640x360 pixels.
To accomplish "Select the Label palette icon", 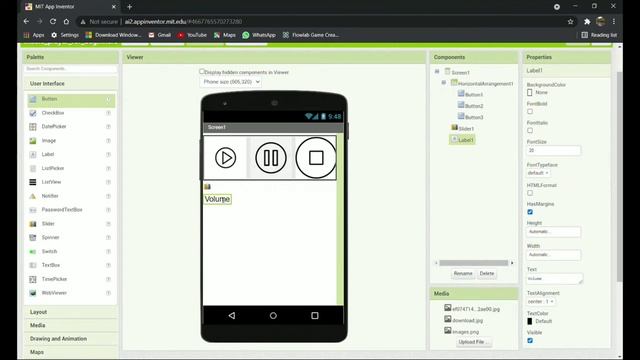I will [x=33, y=155].
